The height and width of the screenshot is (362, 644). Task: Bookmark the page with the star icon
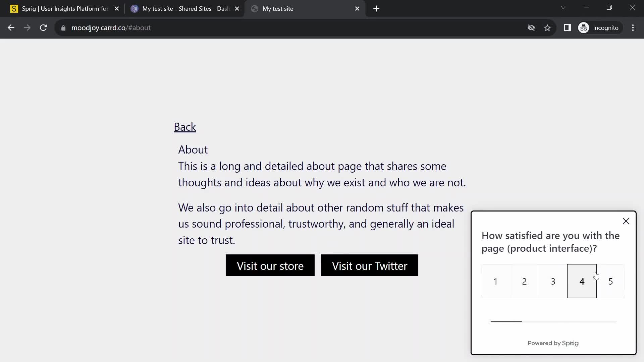pos(547,28)
